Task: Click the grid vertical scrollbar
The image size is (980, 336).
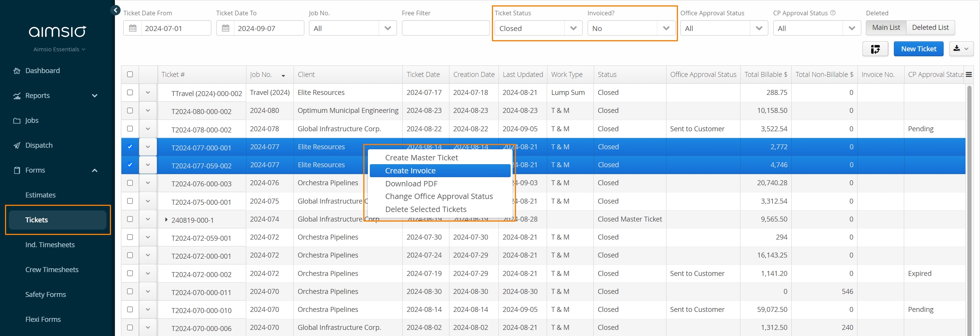Action: point(969,210)
